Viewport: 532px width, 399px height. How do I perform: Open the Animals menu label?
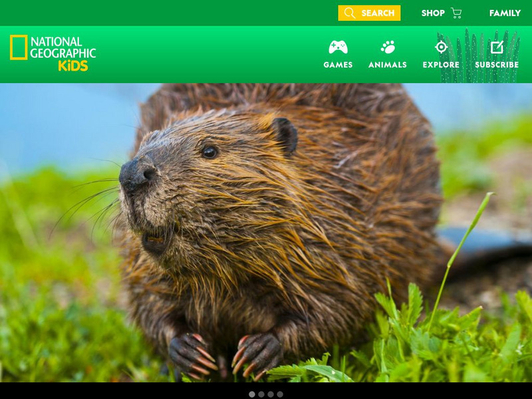click(x=388, y=65)
